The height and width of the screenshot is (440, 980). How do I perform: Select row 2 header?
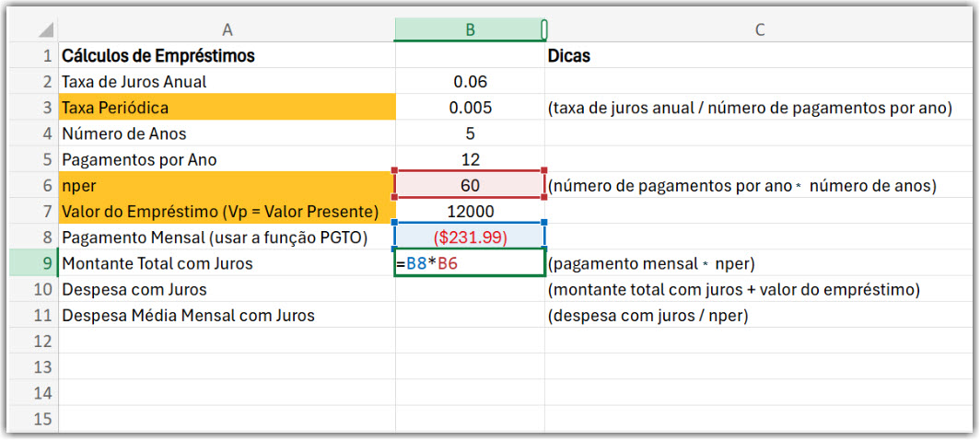32,81
